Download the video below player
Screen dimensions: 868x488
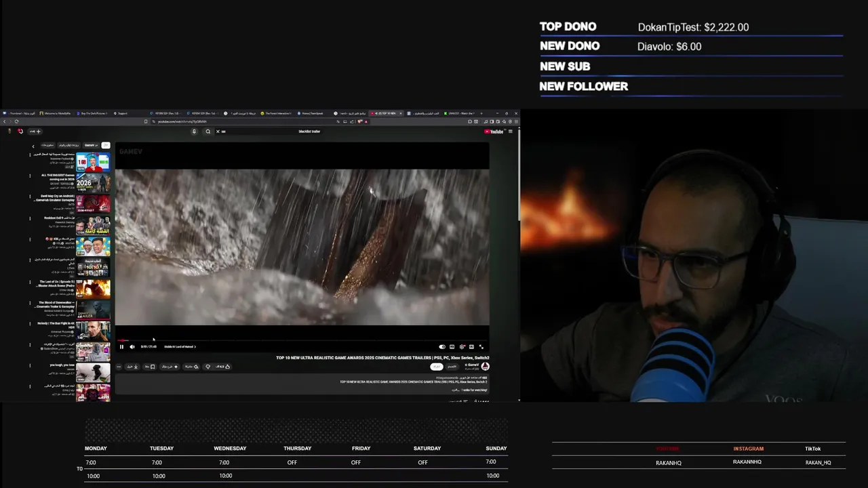134,367
